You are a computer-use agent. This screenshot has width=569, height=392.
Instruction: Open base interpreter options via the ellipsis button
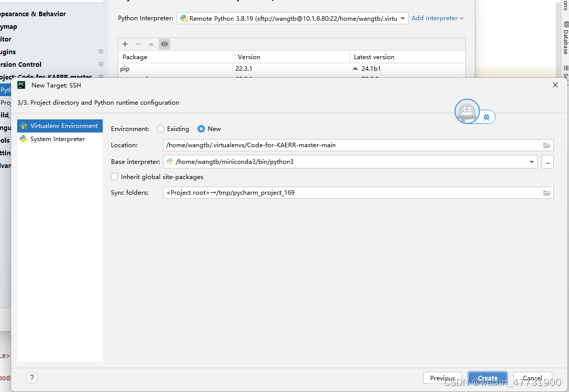[x=548, y=161]
